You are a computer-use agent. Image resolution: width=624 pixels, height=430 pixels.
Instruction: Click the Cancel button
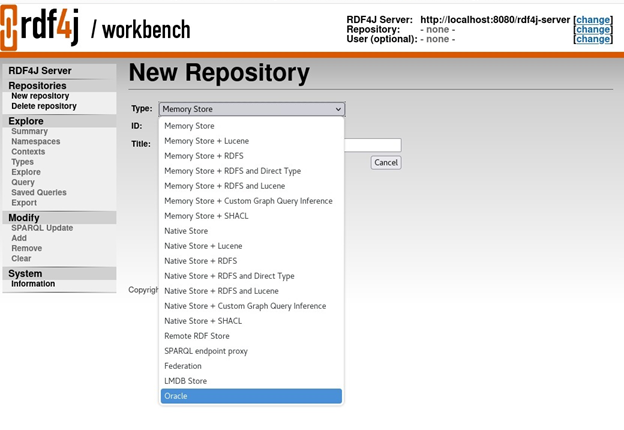click(x=386, y=162)
